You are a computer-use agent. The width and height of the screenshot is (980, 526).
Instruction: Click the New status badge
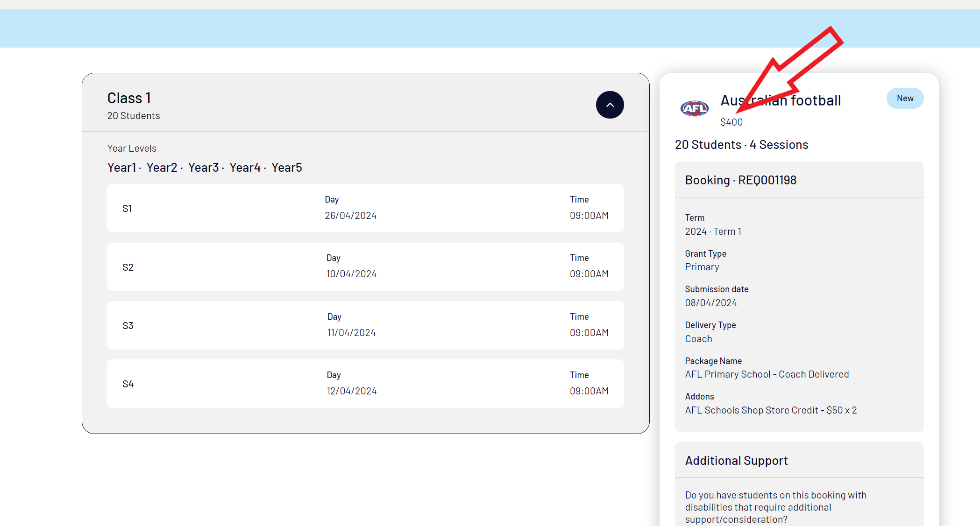click(905, 98)
